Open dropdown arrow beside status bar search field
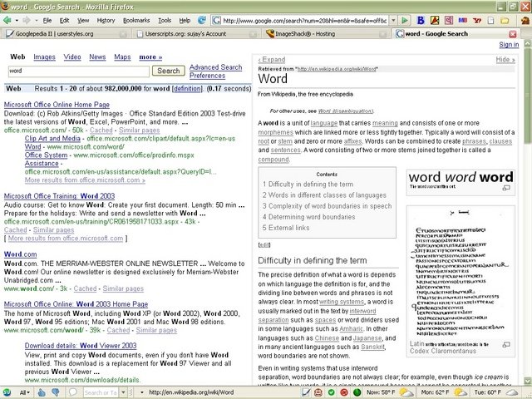The image size is (532, 399). (x=124, y=392)
